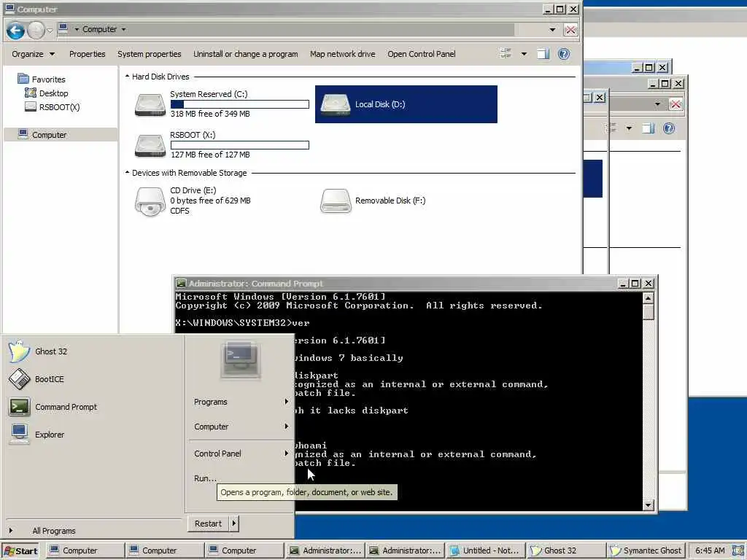Click the Computer icon in the address bar

pyautogui.click(x=63, y=29)
